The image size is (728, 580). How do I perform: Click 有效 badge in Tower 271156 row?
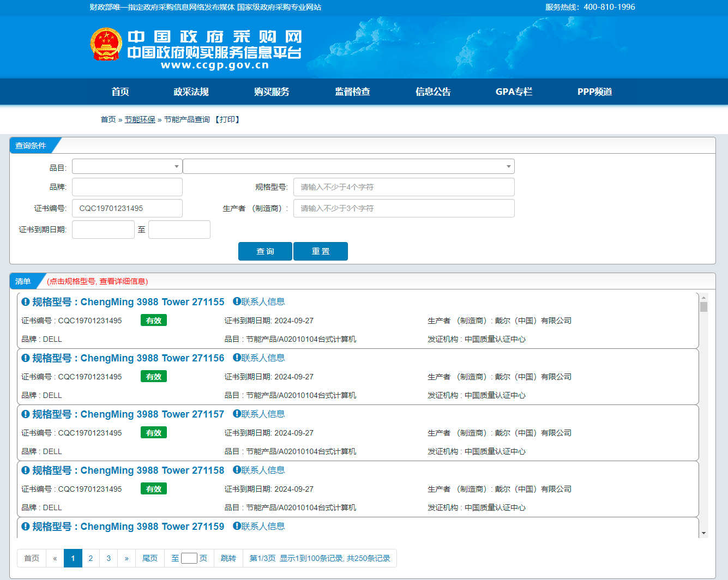point(154,377)
